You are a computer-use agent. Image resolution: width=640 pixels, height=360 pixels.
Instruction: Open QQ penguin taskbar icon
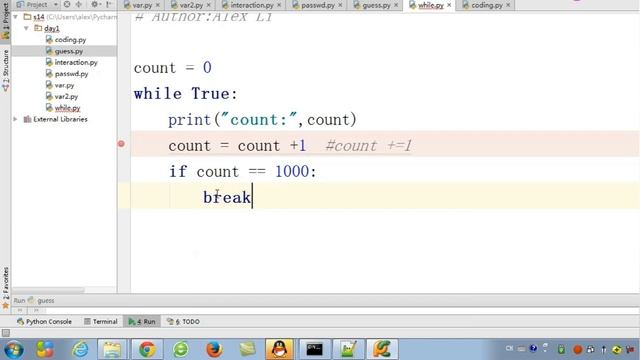tap(279, 349)
